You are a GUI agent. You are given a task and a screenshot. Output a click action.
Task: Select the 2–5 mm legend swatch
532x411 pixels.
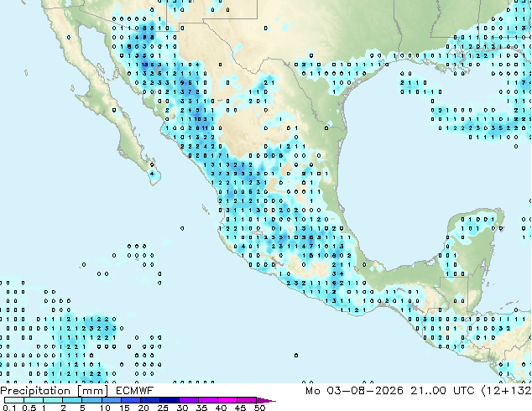point(72,400)
